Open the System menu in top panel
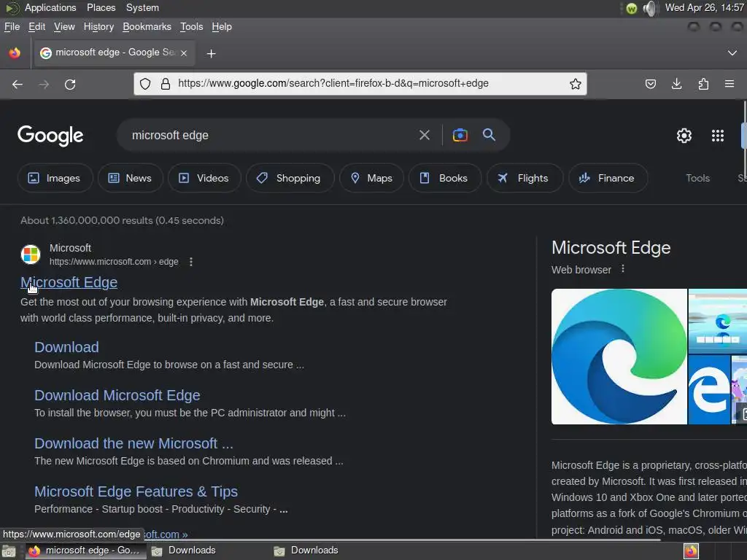Viewport: 747px width, 560px height. pos(142,7)
